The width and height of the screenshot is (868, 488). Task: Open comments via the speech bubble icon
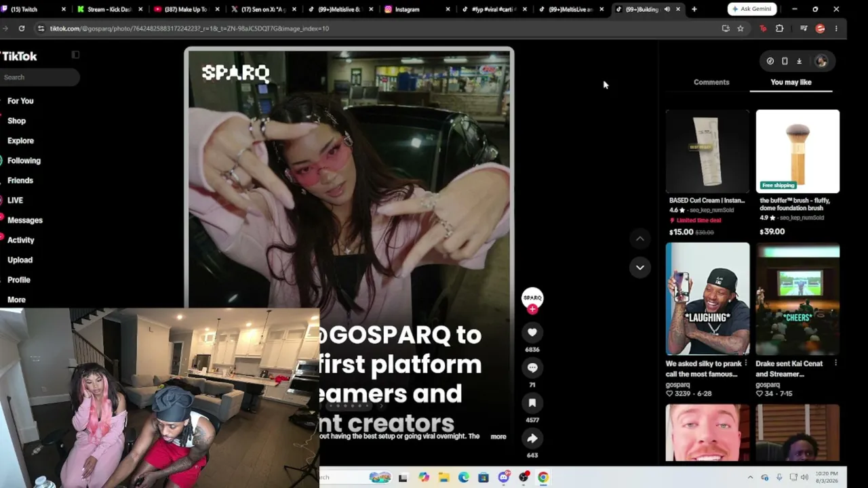(x=532, y=367)
